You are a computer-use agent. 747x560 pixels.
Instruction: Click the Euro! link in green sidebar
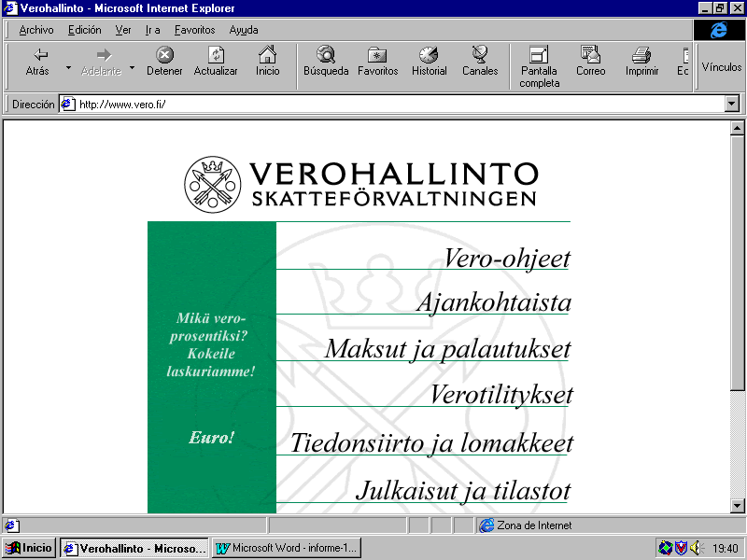[212, 437]
